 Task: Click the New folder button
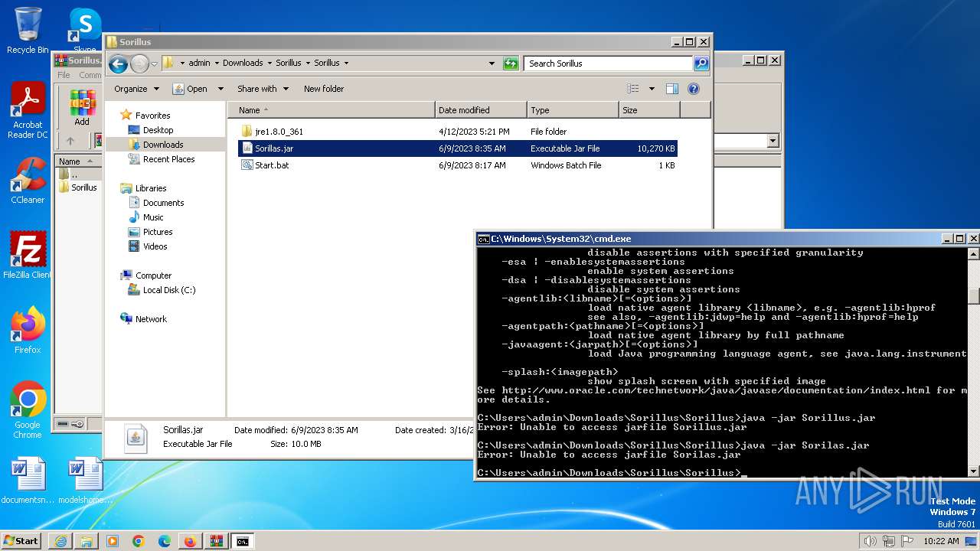tap(324, 89)
